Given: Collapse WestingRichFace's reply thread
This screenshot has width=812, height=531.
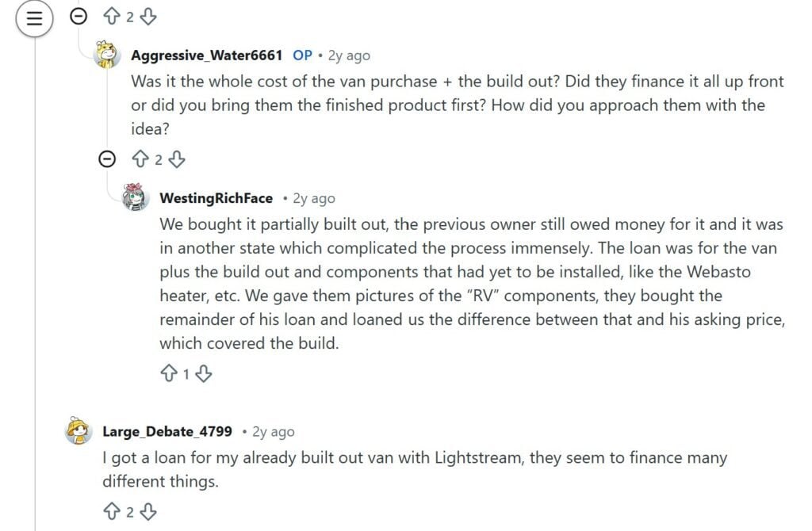Looking at the screenshot, I should (107, 159).
